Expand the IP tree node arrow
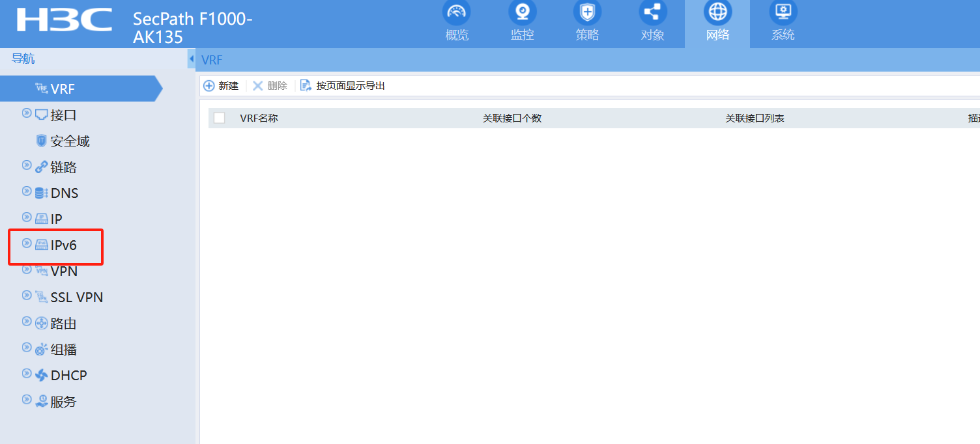This screenshot has width=980, height=444. (27, 217)
